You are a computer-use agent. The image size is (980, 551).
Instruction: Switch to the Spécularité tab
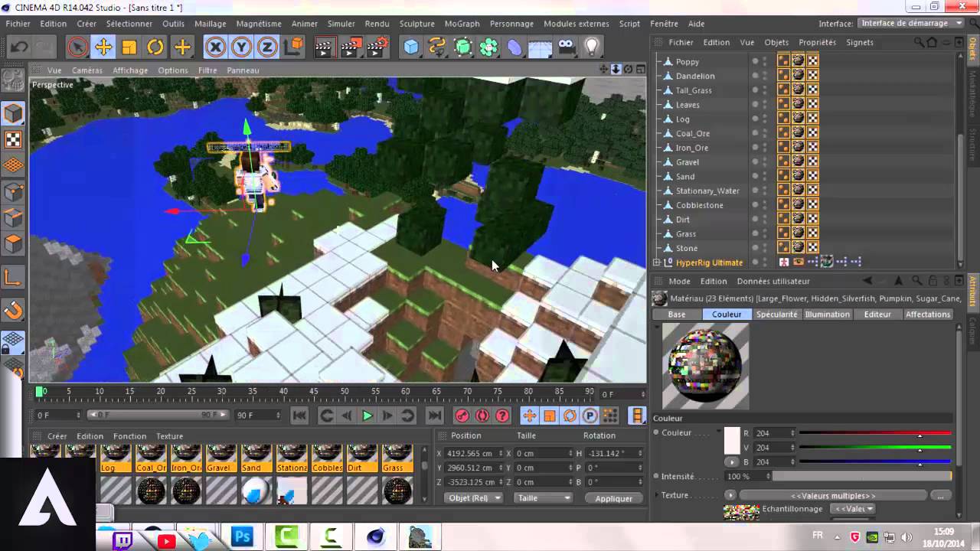(776, 315)
